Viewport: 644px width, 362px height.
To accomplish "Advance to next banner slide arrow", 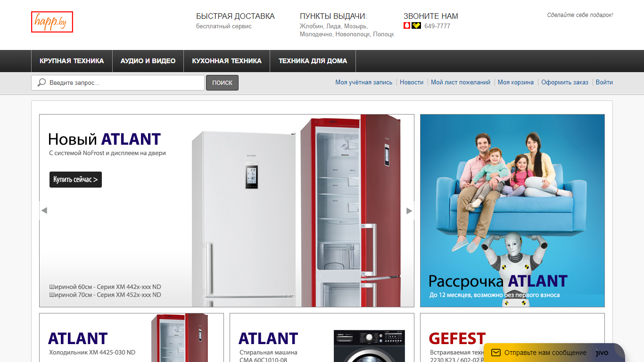I will [409, 211].
